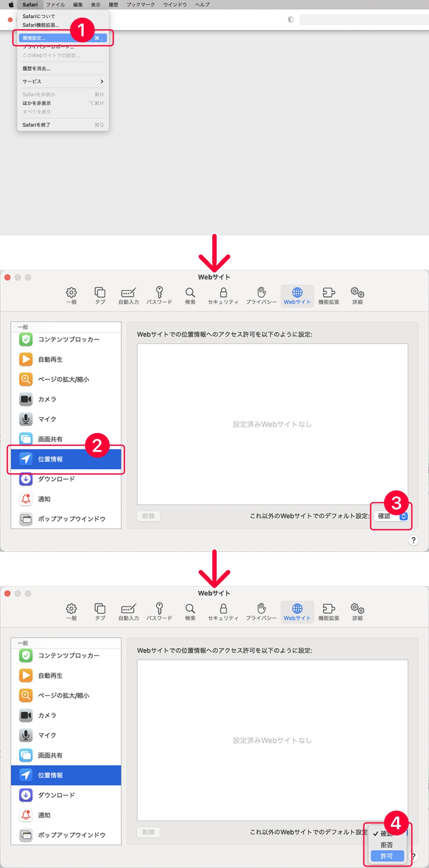Viewport: 429px width, 868px height.
Task: Select 通知 in window showing 許可 menu
Action: pyautogui.click(x=66, y=815)
